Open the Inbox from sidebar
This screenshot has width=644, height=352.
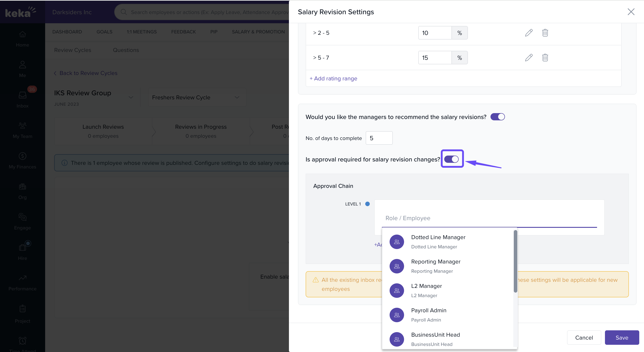23,99
